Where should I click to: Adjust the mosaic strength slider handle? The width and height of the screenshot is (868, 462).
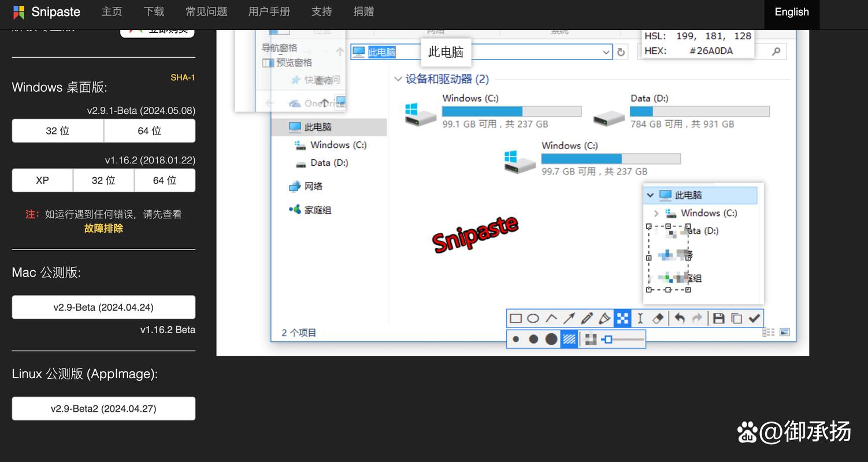click(x=607, y=340)
